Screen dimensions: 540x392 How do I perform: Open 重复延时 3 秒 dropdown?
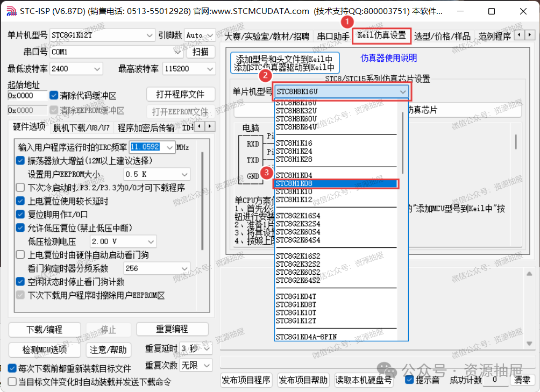coord(196,348)
